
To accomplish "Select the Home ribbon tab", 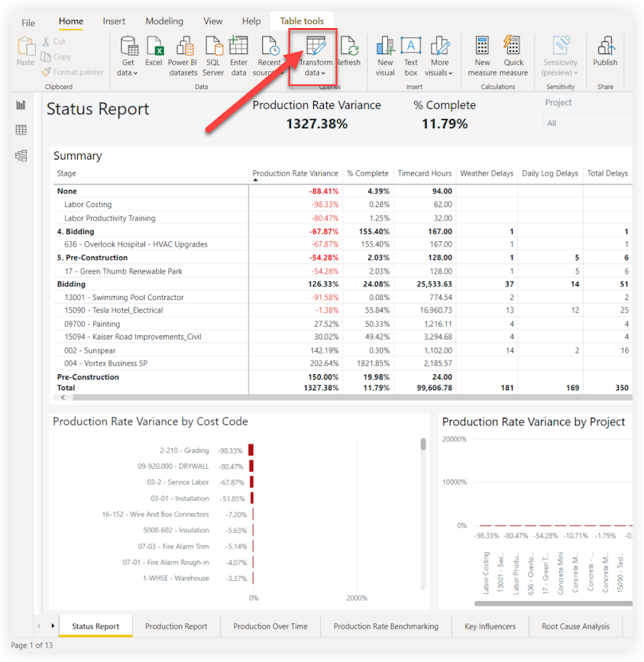I will [x=71, y=21].
